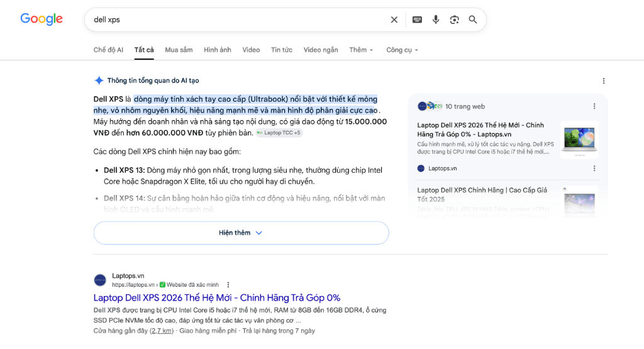Click the Thông tin tổng quan do AI tạo heading

click(x=153, y=80)
